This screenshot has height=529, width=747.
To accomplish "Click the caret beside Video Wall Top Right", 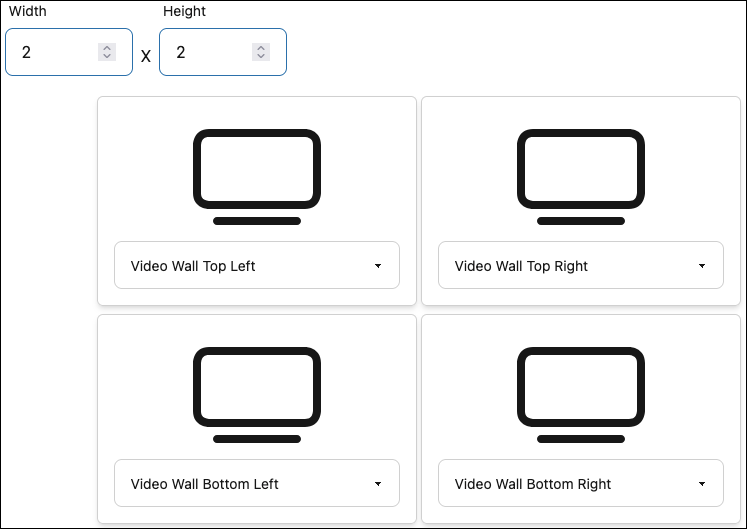I will pyautogui.click(x=702, y=266).
